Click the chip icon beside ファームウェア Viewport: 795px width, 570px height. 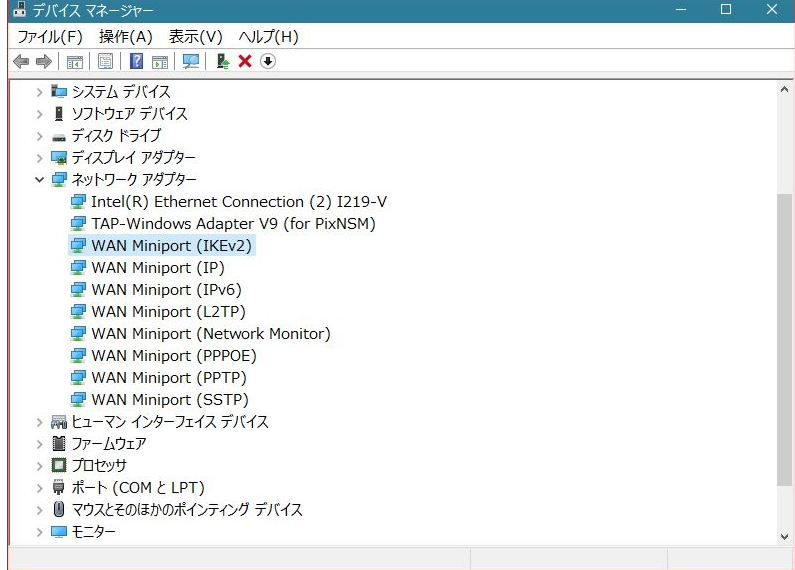click(59, 444)
